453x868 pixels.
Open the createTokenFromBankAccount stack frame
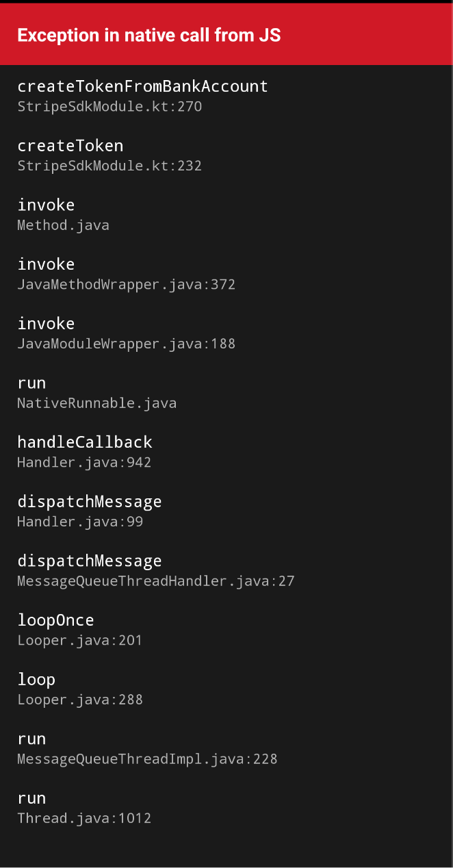142,86
